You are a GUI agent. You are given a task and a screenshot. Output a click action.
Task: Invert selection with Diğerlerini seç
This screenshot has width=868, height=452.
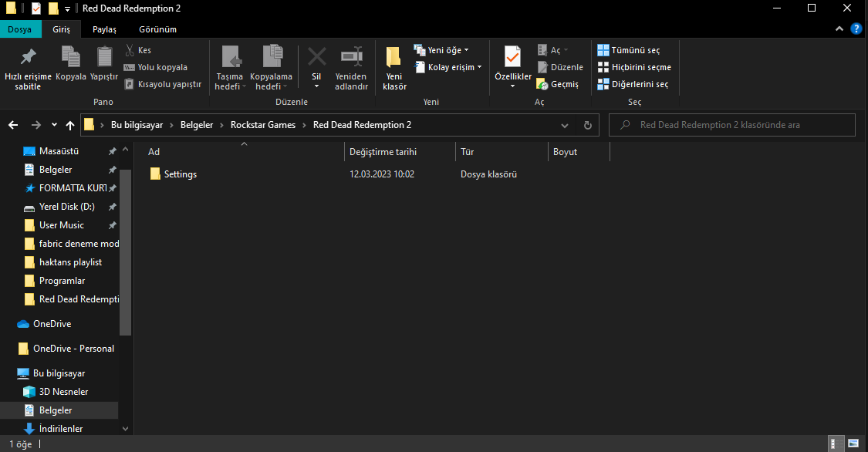click(633, 84)
